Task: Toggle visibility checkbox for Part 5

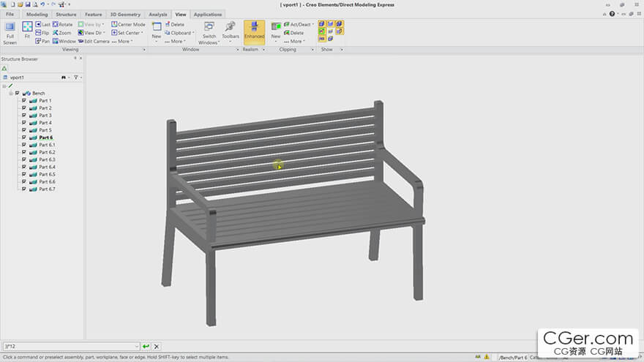Action: (x=24, y=130)
